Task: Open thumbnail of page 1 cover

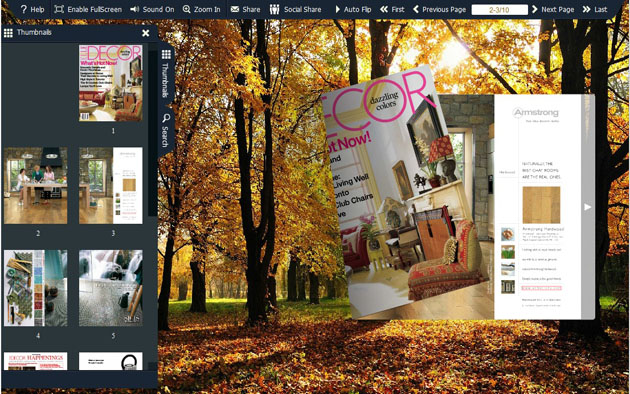Action: (110, 83)
